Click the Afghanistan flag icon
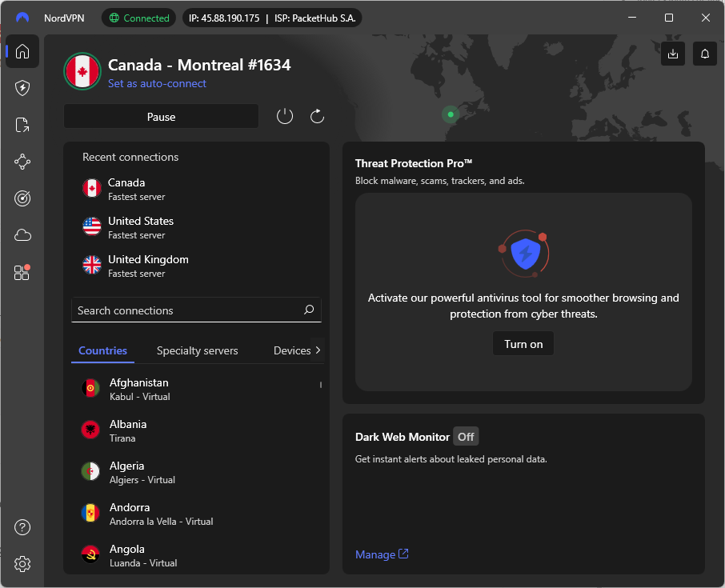 [x=90, y=388]
